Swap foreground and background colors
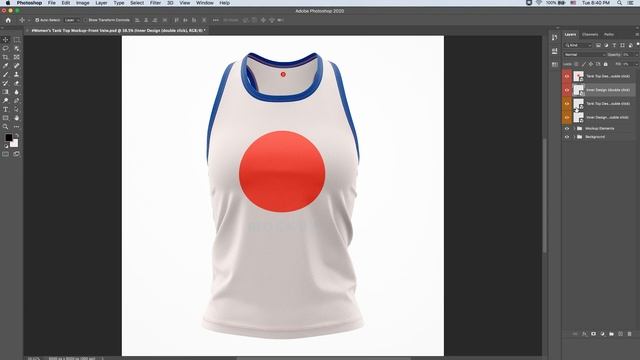The width and height of the screenshot is (640, 360). [17, 136]
